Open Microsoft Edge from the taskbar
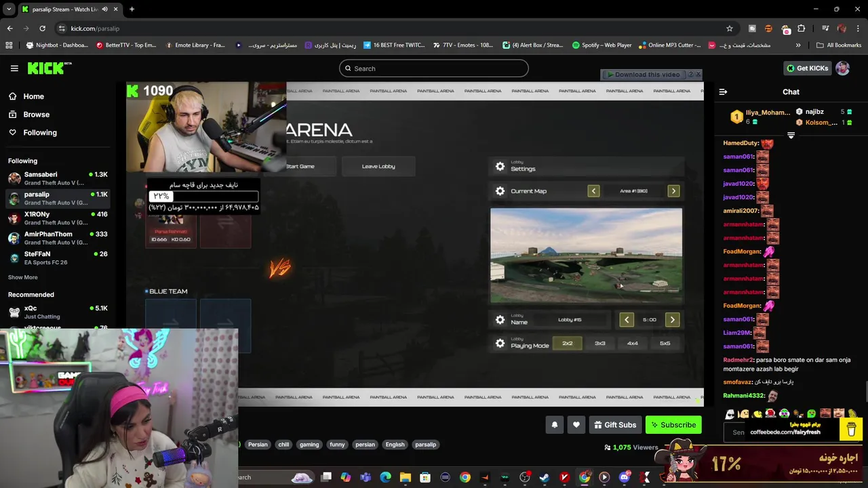 click(385, 477)
